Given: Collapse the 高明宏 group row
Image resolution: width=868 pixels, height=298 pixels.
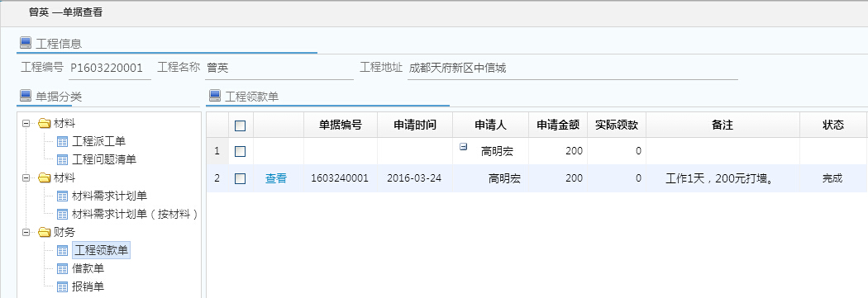Looking at the screenshot, I should 463,146.
